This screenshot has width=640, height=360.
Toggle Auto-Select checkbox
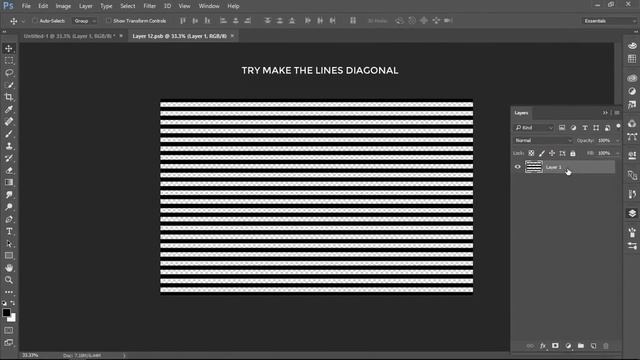pyautogui.click(x=35, y=21)
